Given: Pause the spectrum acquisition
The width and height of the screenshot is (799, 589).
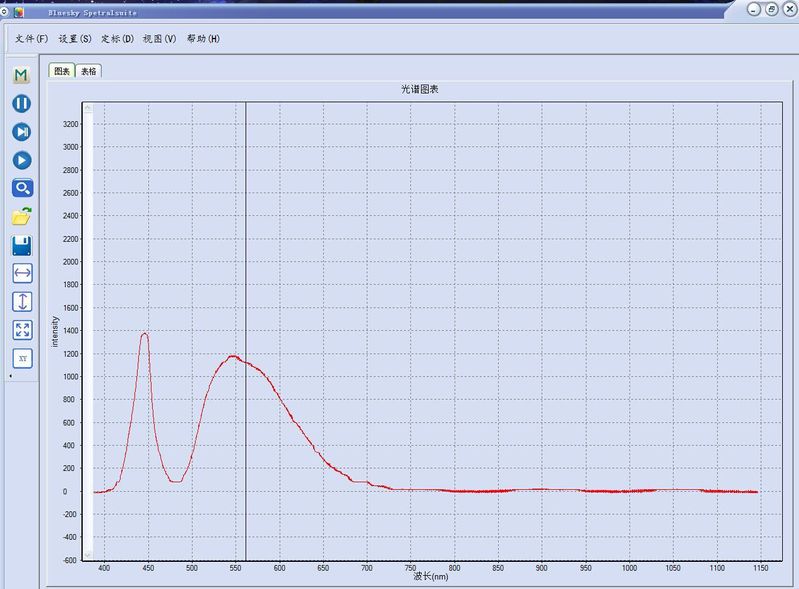Looking at the screenshot, I should point(21,103).
